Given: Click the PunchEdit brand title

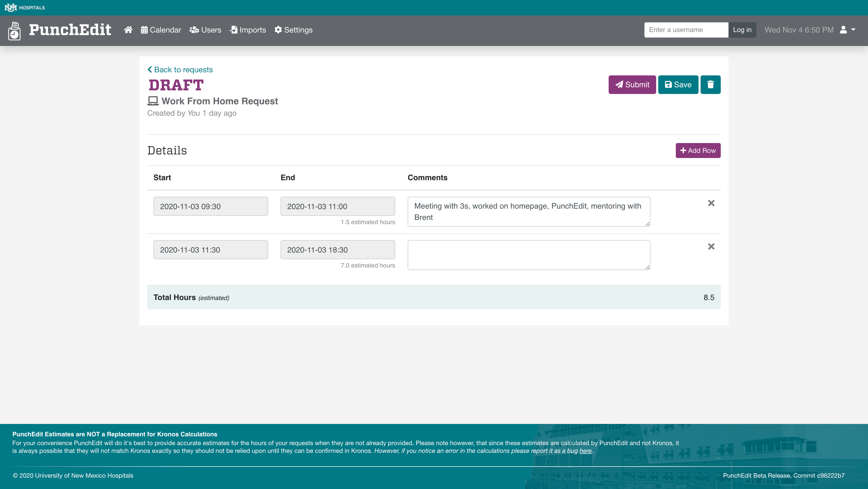Looking at the screenshot, I should [x=70, y=30].
